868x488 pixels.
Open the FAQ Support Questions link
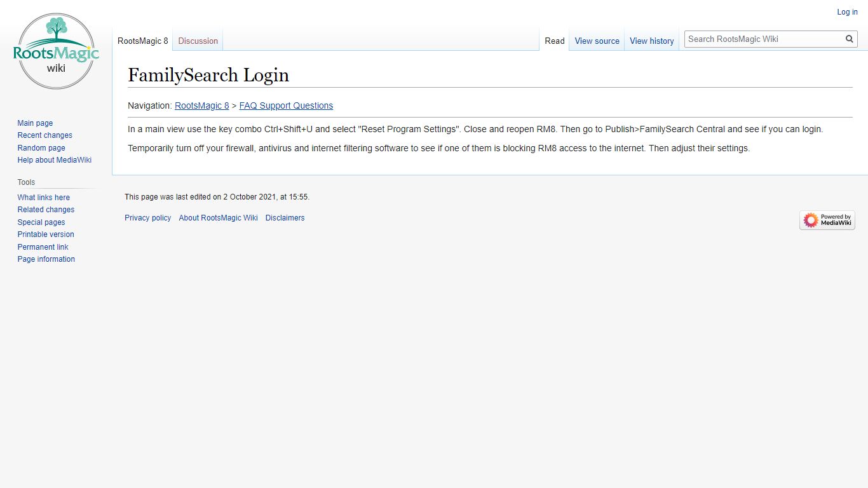(286, 105)
